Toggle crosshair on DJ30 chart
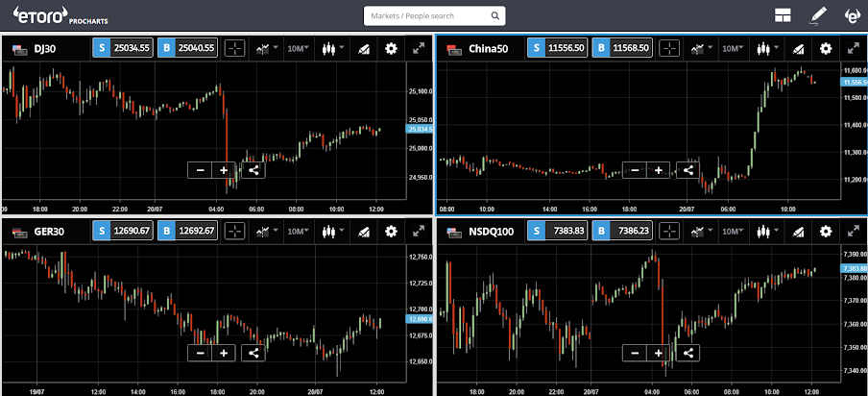868x396 pixels. [x=234, y=48]
